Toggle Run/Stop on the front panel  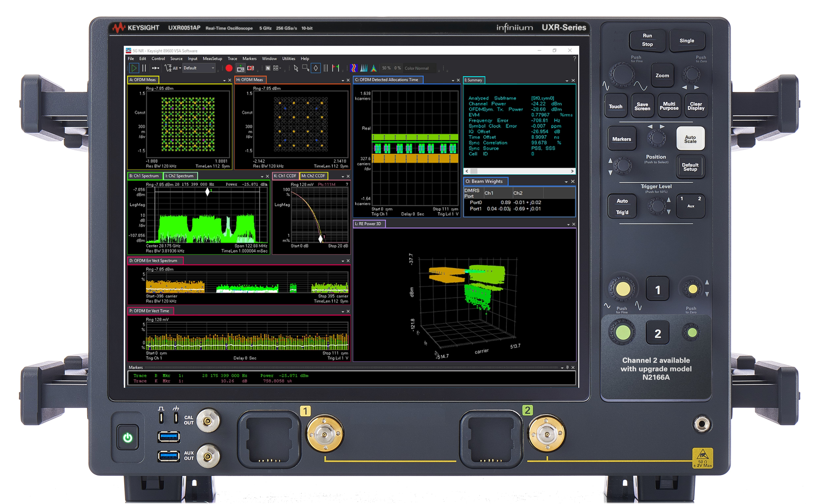click(x=647, y=41)
